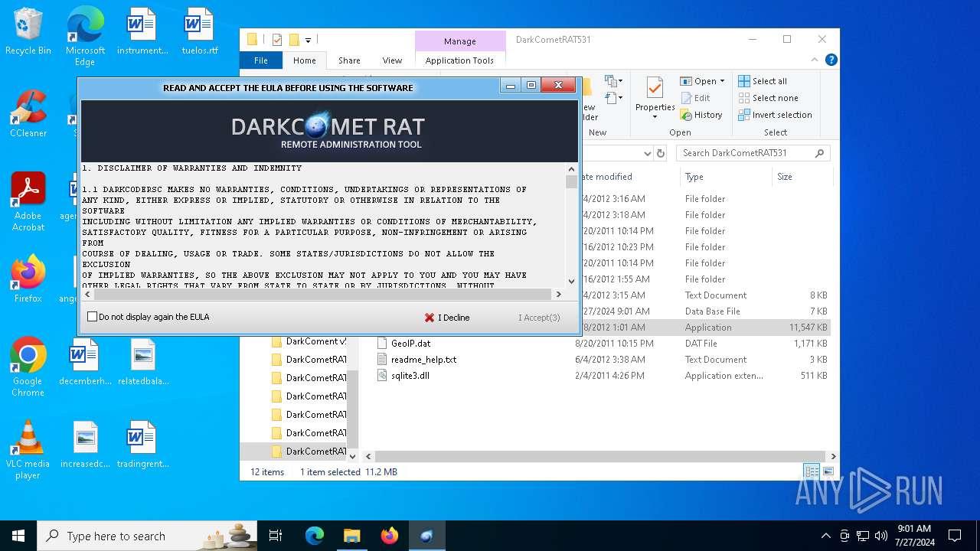Viewport: 980px width, 551px height.
Task: Click taskbar search box
Action: pyautogui.click(x=147, y=536)
